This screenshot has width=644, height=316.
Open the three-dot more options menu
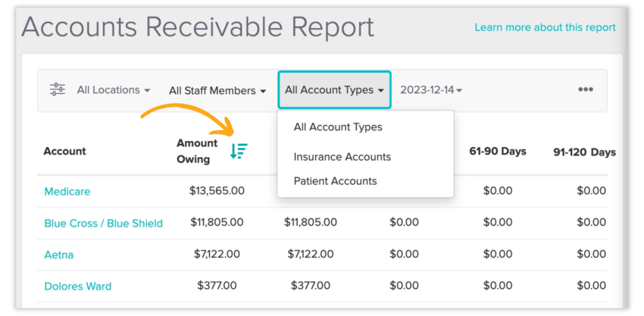point(585,89)
